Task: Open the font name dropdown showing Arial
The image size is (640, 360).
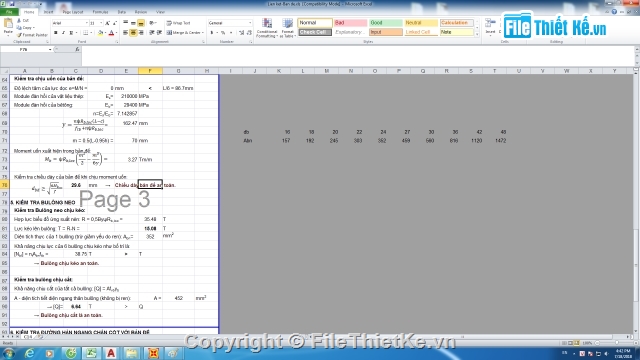Action: [70, 23]
